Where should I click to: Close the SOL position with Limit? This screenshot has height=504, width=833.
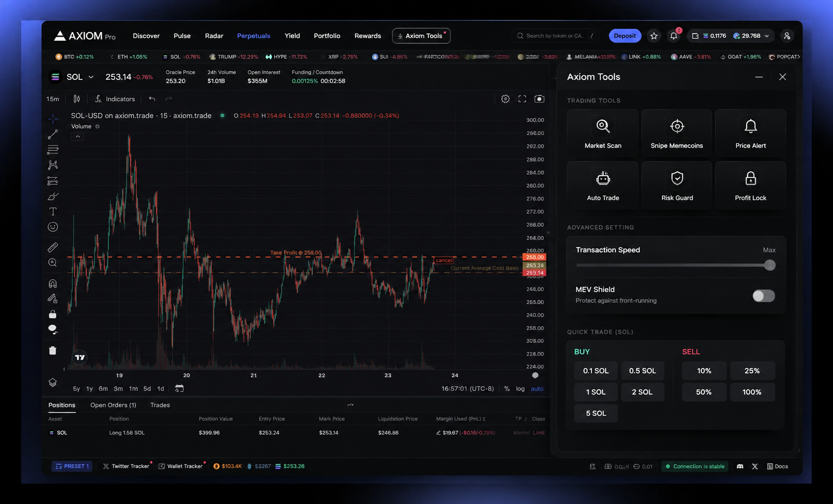(539, 433)
